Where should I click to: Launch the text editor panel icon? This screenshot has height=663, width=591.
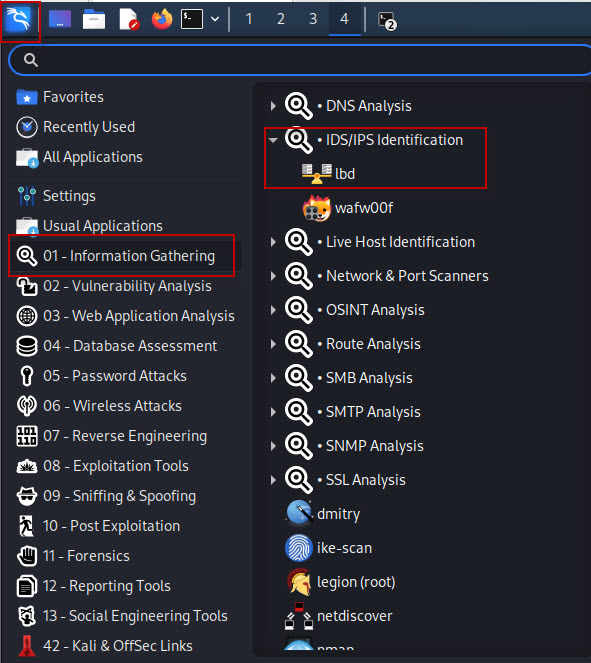129,19
